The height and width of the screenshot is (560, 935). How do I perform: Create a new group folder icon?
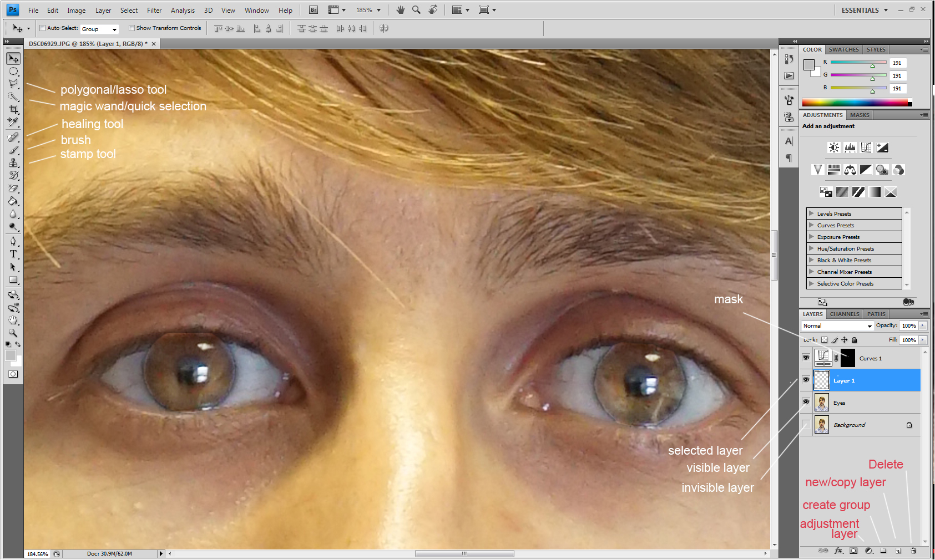click(883, 551)
